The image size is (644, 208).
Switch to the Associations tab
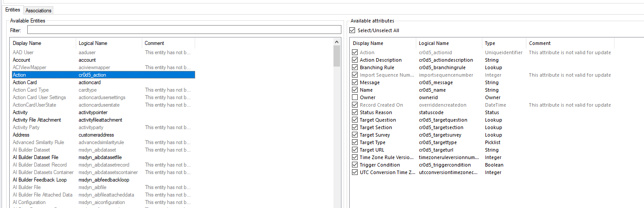[x=38, y=10]
